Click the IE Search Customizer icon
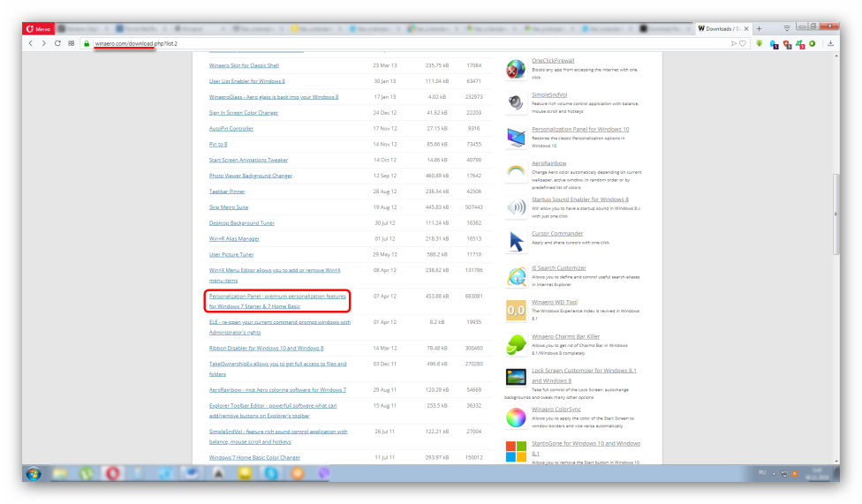 pyautogui.click(x=517, y=275)
